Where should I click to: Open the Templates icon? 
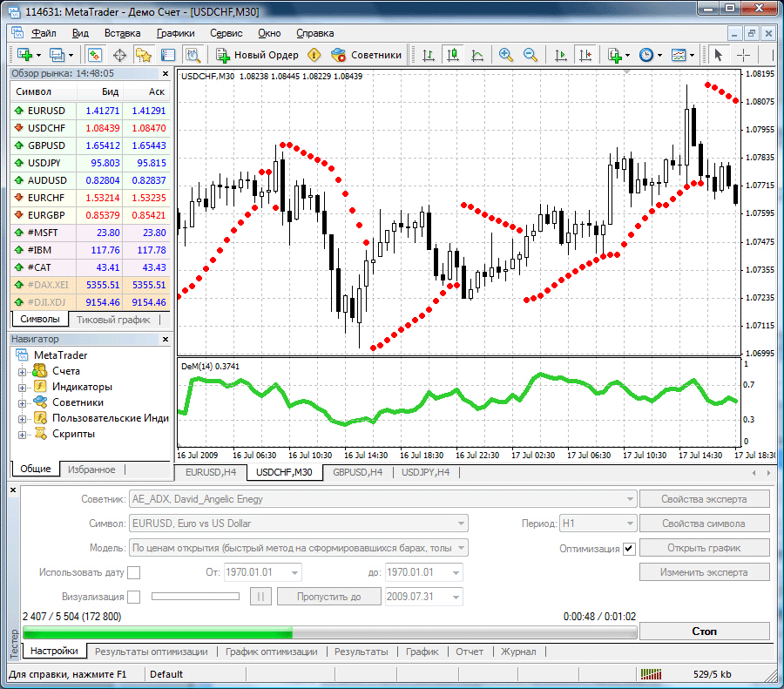click(679, 55)
